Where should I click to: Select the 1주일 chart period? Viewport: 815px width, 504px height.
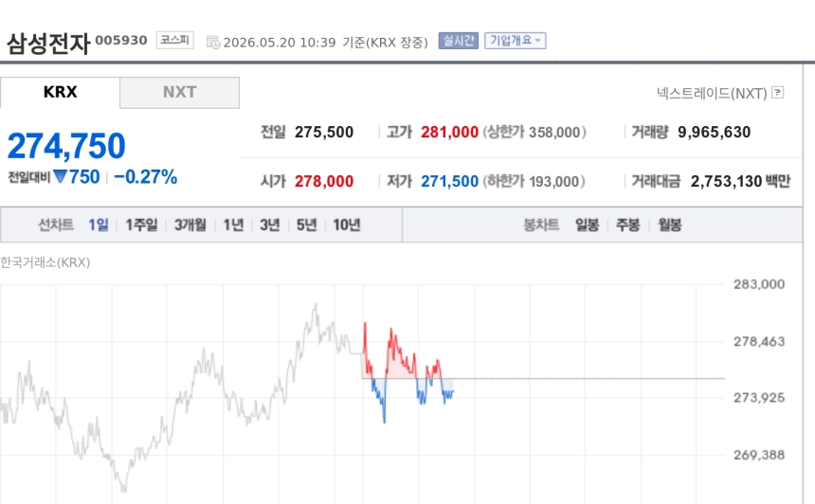coord(141,225)
